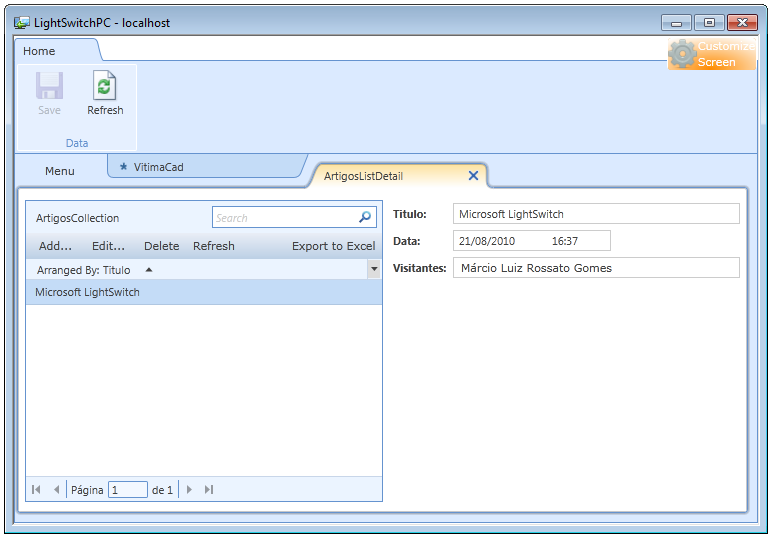
Task: Click the ArtigosCollection search field
Action: pos(294,217)
